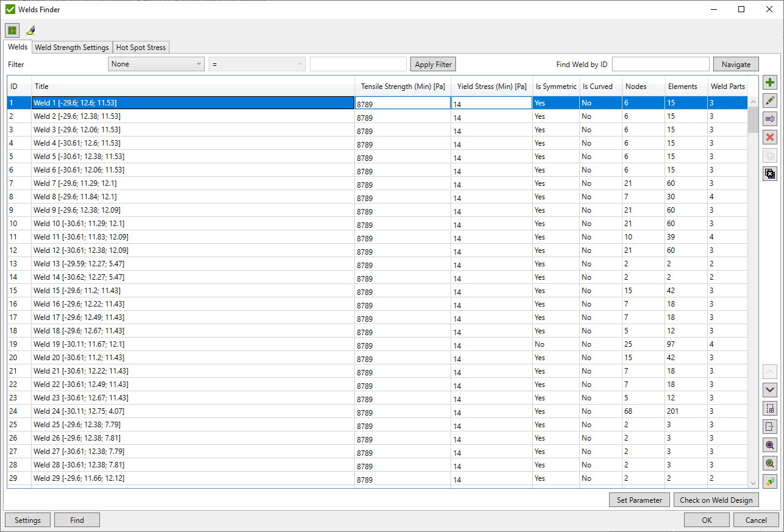784x532 pixels.
Task: Open the Hot Spot Stress tab
Action: [x=141, y=48]
